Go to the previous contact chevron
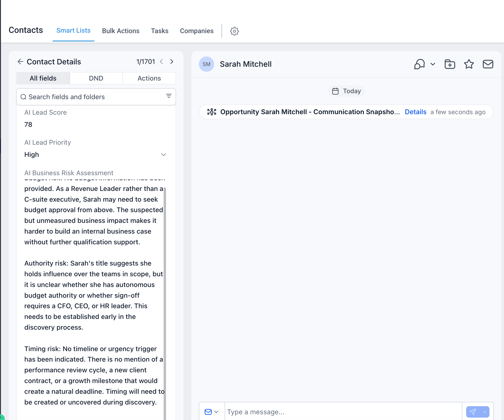The width and height of the screenshot is (504, 420). pyautogui.click(x=161, y=62)
